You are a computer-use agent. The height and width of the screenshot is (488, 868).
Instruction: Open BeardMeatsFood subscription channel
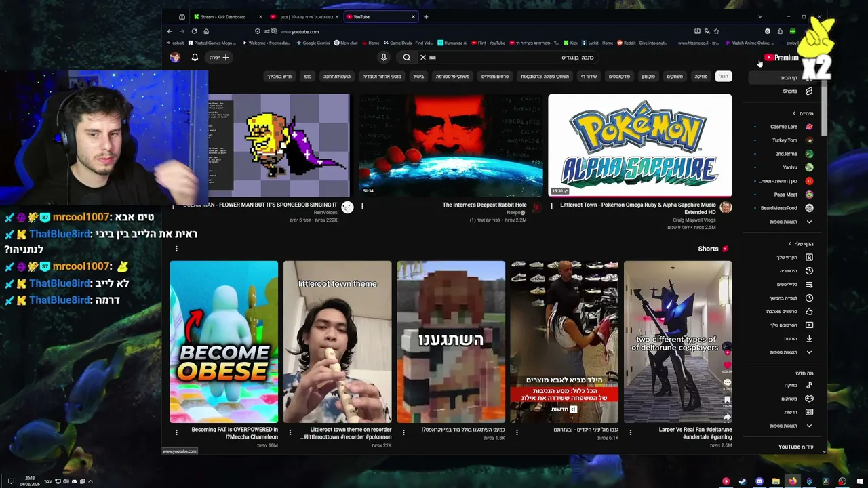pyautogui.click(x=784, y=208)
